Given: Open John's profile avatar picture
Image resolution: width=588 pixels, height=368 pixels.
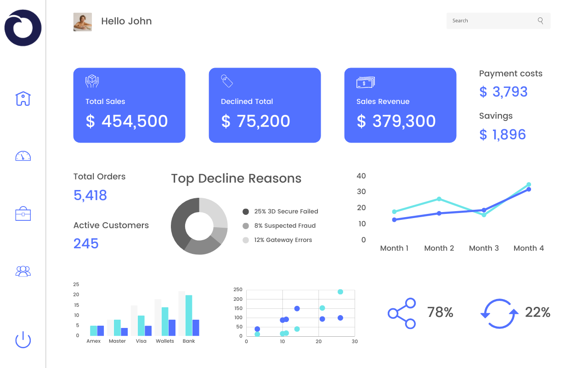Looking at the screenshot, I should coord(83,22).
